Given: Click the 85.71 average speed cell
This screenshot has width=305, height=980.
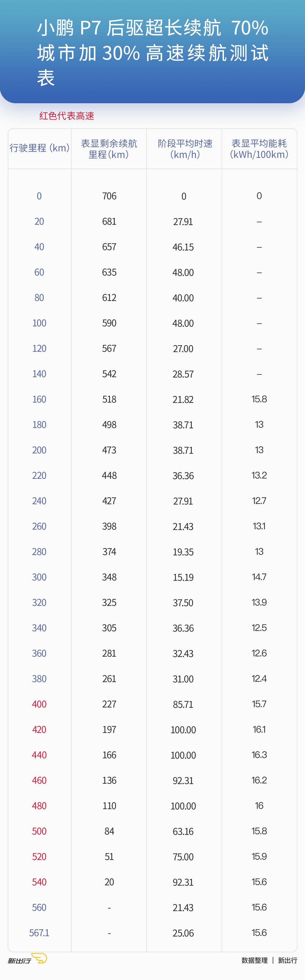Looking at the screenshot, I should click(183, 704).
